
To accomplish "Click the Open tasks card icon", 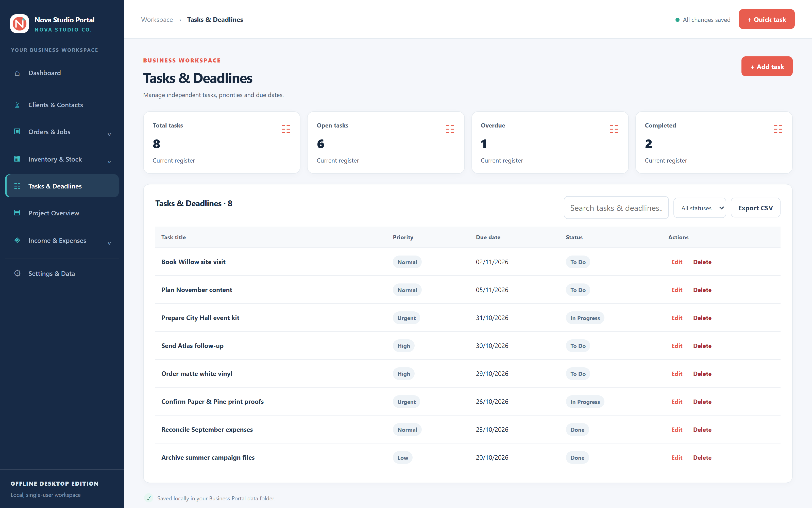I will (x=450, y=129).
